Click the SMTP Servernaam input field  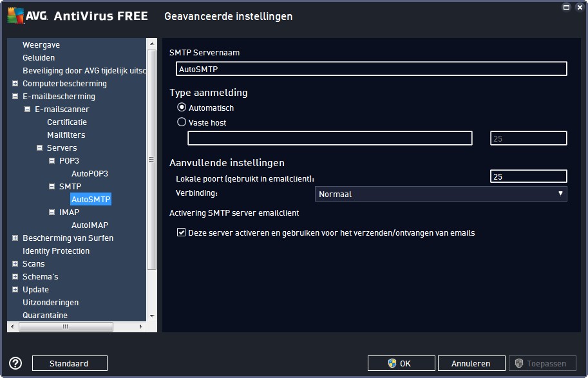click(371, 69)
